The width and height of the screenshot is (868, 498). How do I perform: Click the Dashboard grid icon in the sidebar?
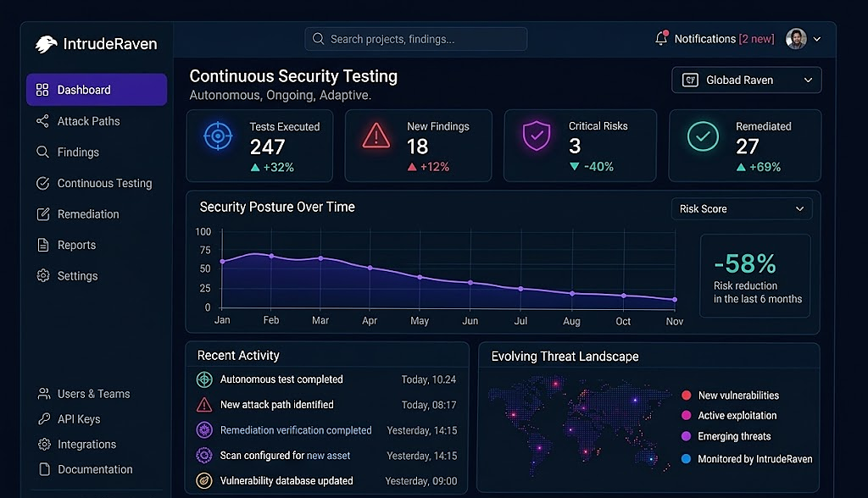click(42, 90)
